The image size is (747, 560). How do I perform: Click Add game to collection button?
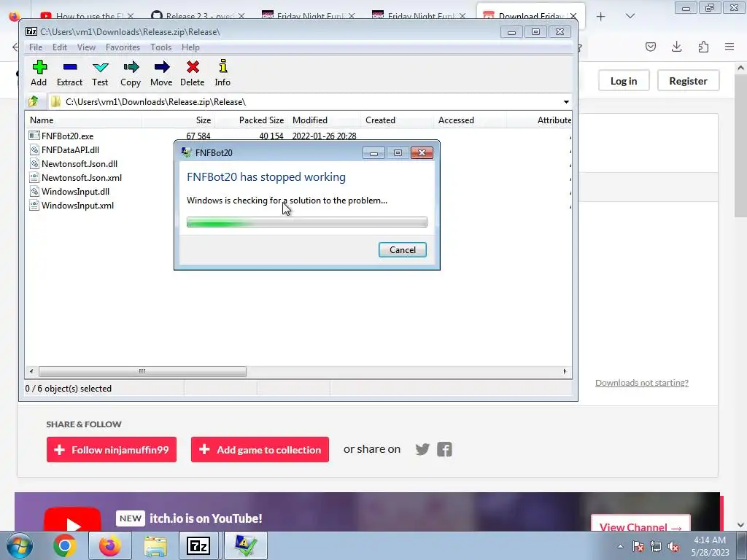[x=260, y=449]
